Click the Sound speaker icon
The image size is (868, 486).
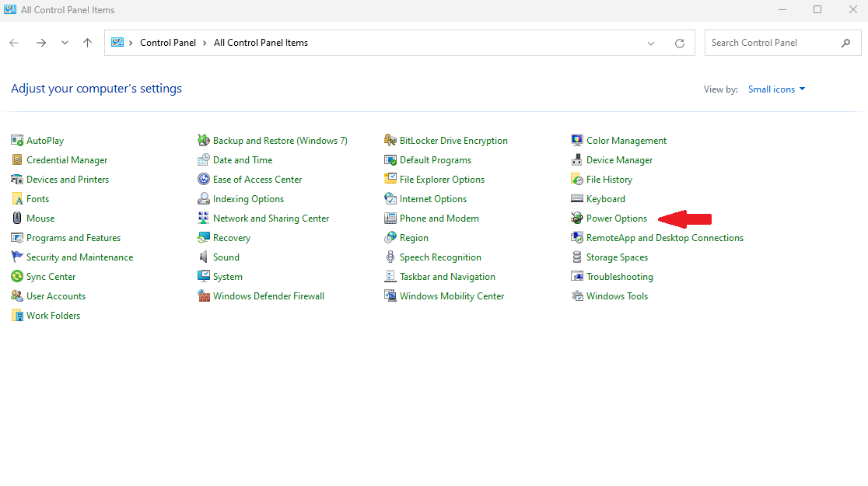204,257
